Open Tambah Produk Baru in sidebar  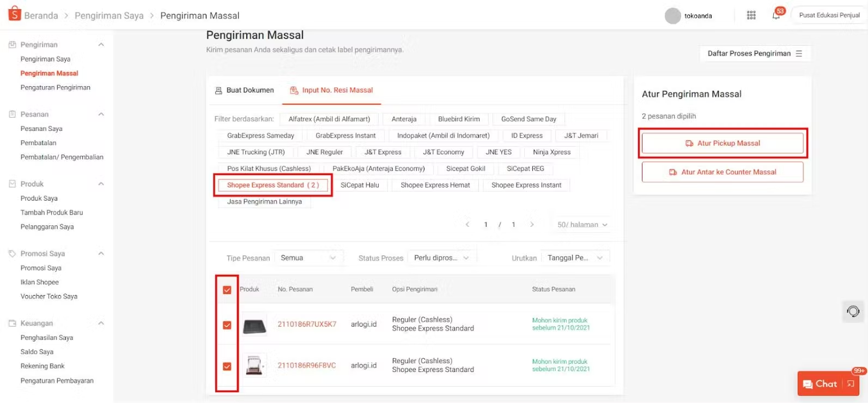tap(52, 213)
